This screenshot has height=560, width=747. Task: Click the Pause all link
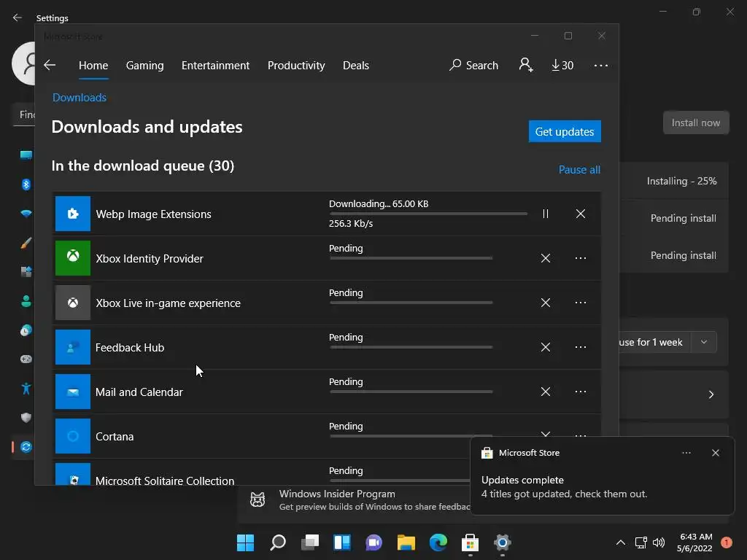[579, 169]
